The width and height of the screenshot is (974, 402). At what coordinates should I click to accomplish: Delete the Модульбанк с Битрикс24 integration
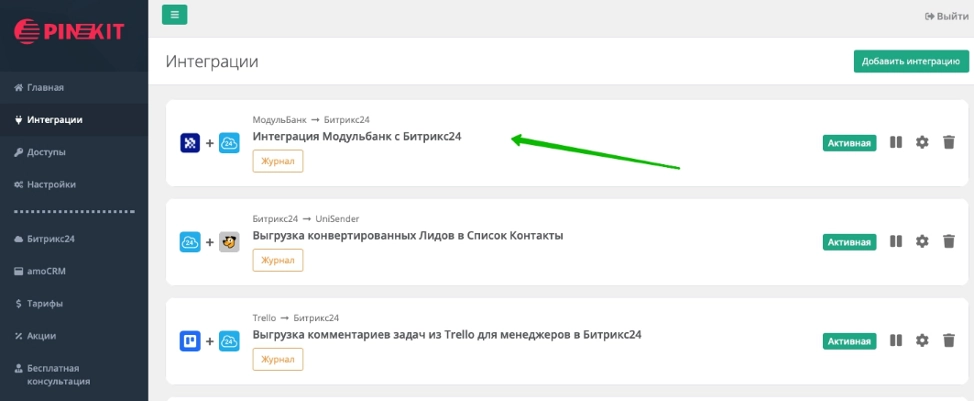[949, 142]
